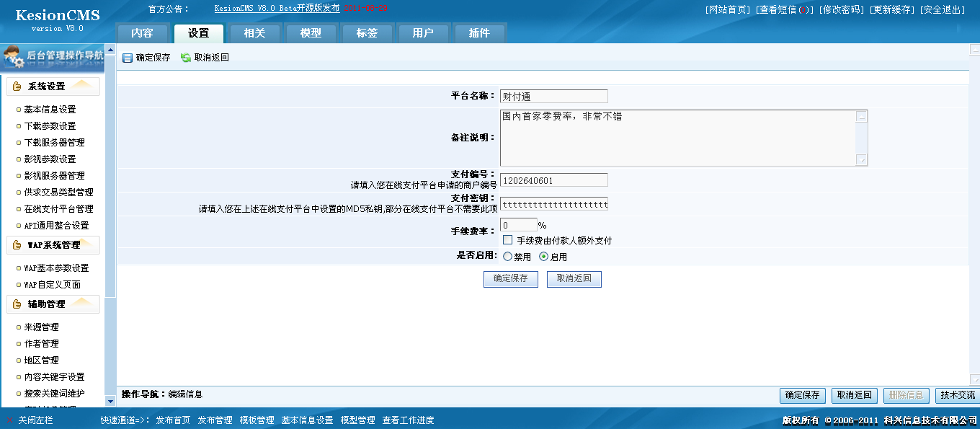Check the 手续费由付款人额外支付 checkbox
Image resolution: width=980 pixels, height=429 pixels.
pyautogui.click(x=508, y=240)
